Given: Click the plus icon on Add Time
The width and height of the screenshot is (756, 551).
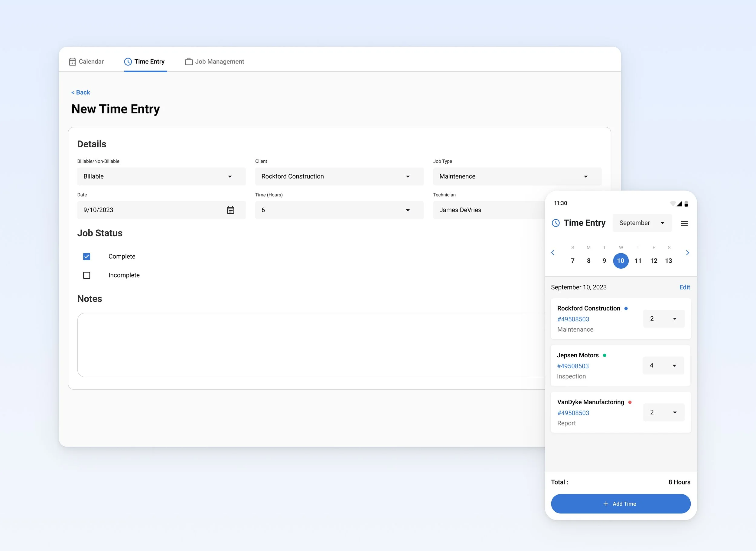Looking at the screenshot, I should (606, 503).
